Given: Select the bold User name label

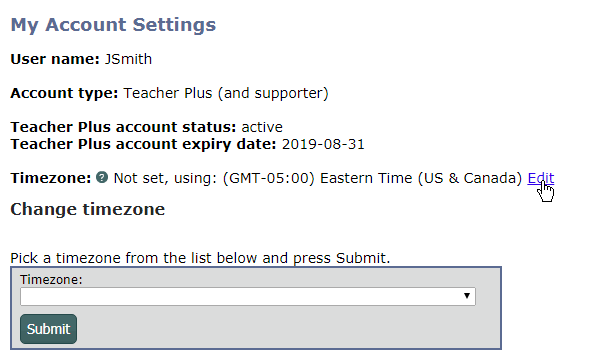Looking at the screenshot, I should click(55, 59).
